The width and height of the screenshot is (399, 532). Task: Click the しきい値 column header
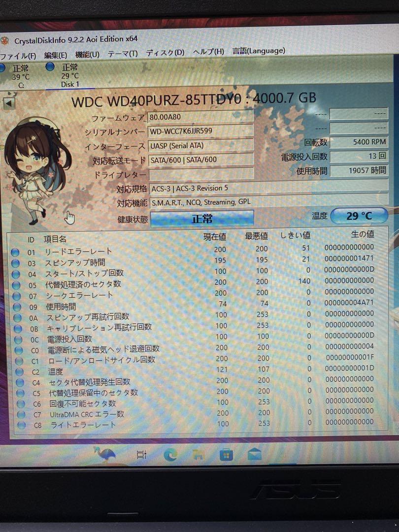point(295,235)
